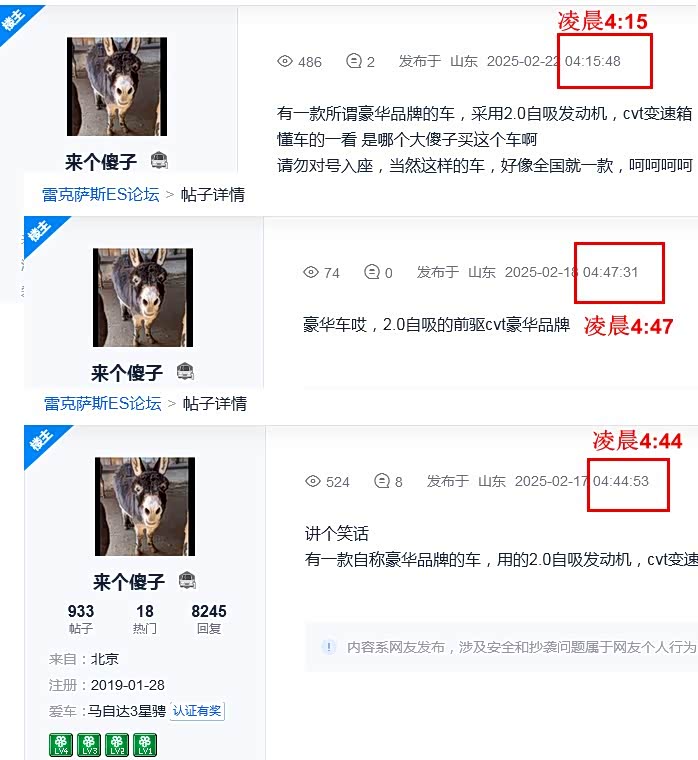Click the views eye icon showing 524

click(x=313, y=481)
